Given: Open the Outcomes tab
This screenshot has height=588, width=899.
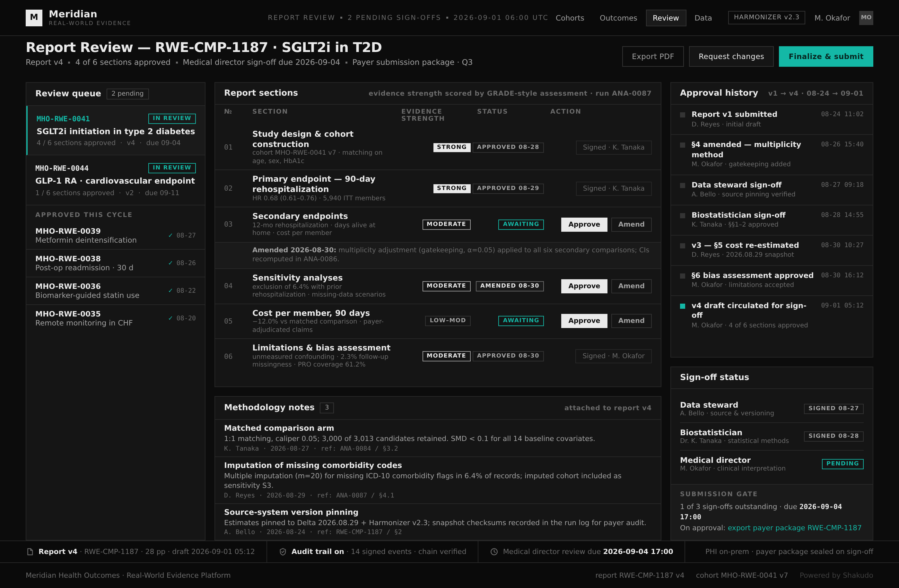Looking at the screenshot, I should [618, 18].
